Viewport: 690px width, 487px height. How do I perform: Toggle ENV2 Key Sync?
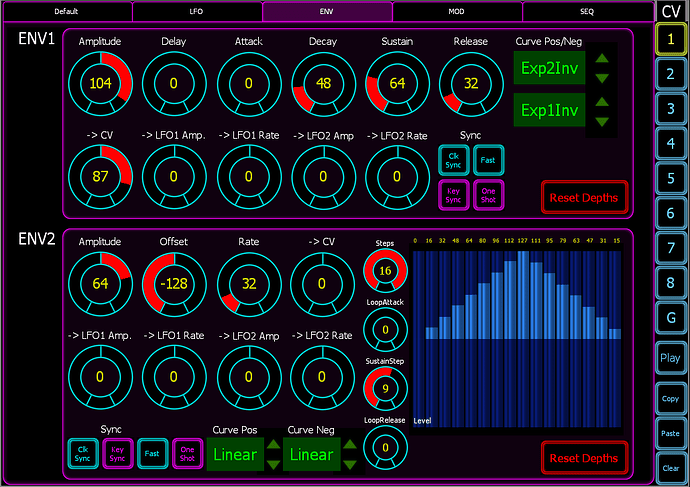coord(117,454)
